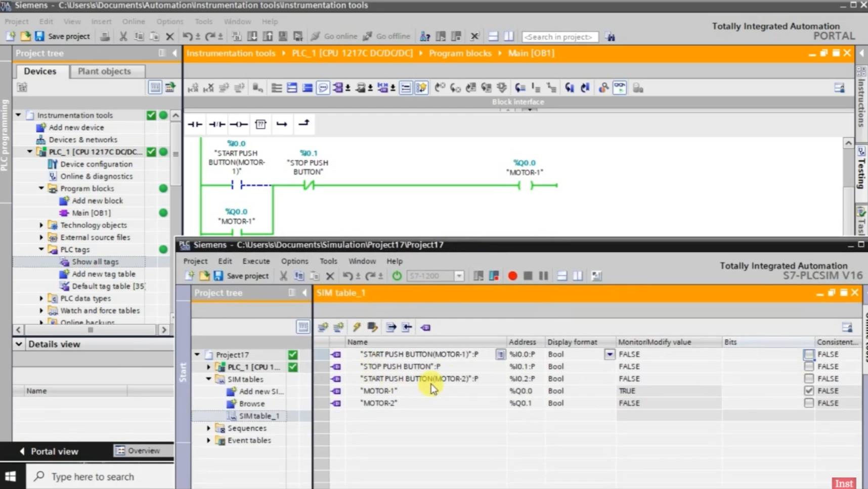
Task: Open the Execute menu in PLCSIM
Action: point(256,261)
